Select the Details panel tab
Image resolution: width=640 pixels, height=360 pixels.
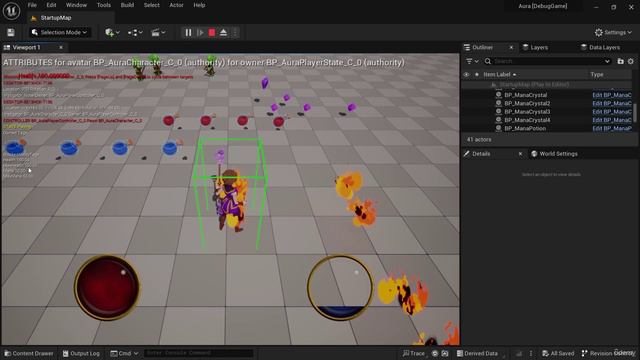pos(481,154)
